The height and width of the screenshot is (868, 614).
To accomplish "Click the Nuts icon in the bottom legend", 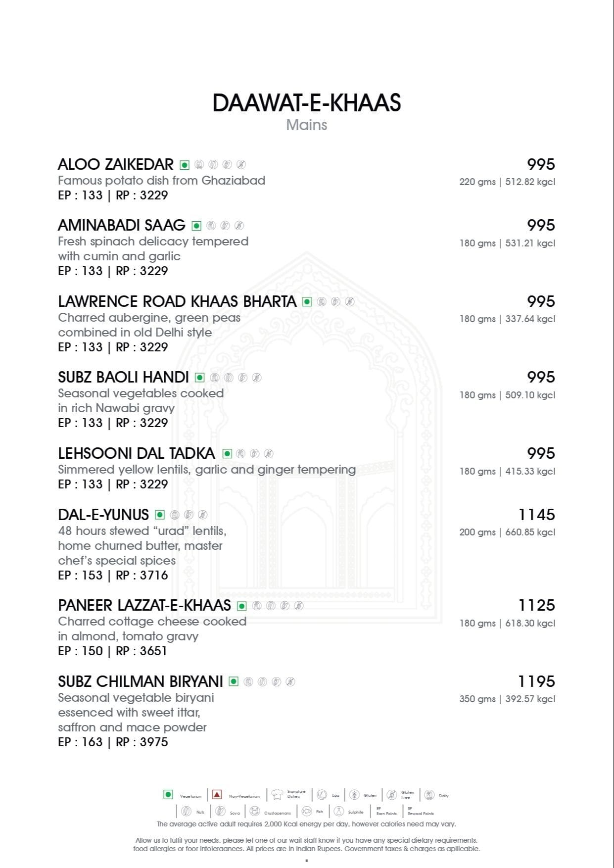I will (x=186, y=811).
